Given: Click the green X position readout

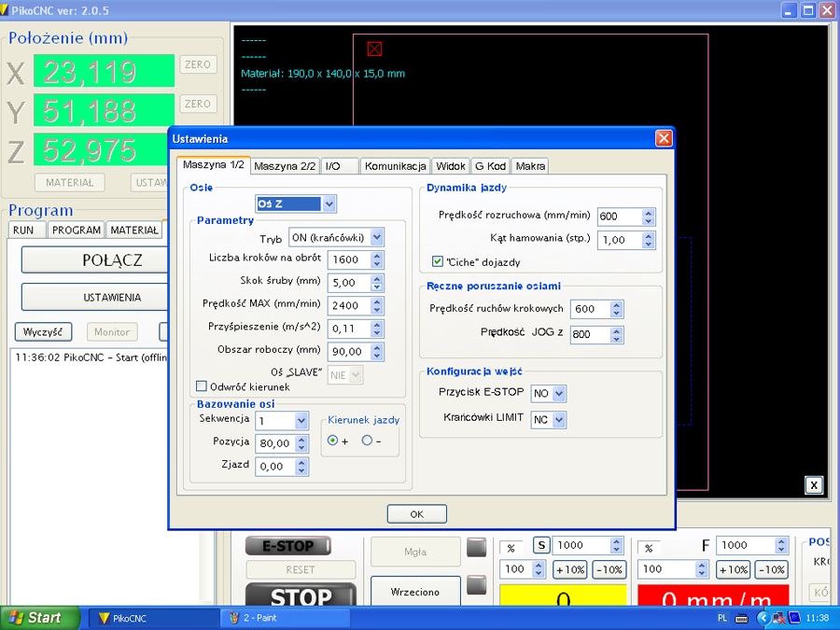Looking at the screenshot, I should coord(104,71).
